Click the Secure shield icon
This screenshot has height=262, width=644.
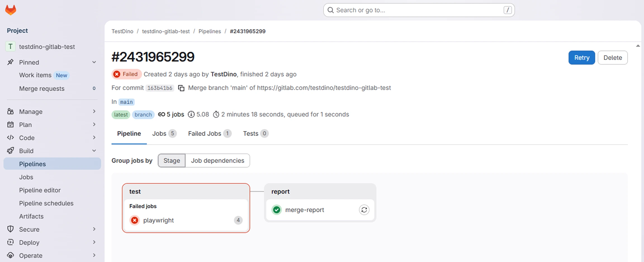(10, 229)
